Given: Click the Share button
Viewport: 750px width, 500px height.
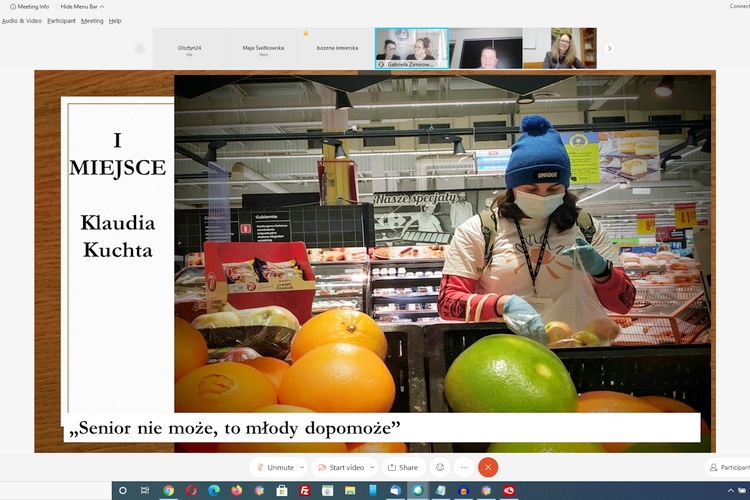Looking at the screenshot, I should [x=403, y=467].
